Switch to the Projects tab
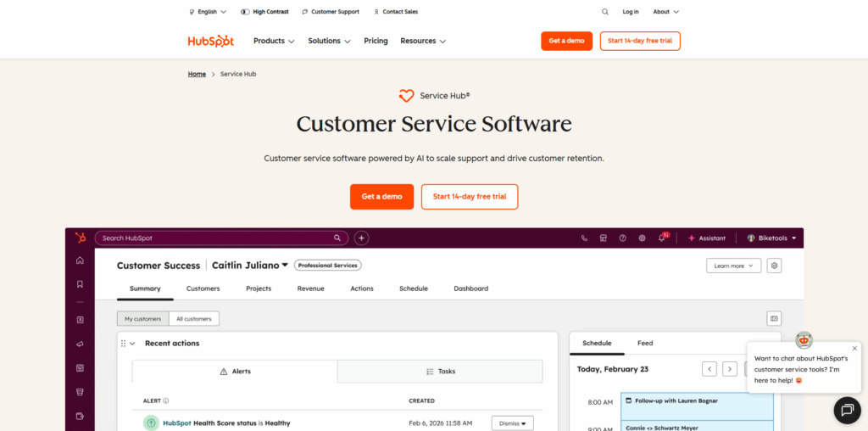 pyautogui.click(x=259, y=288)
